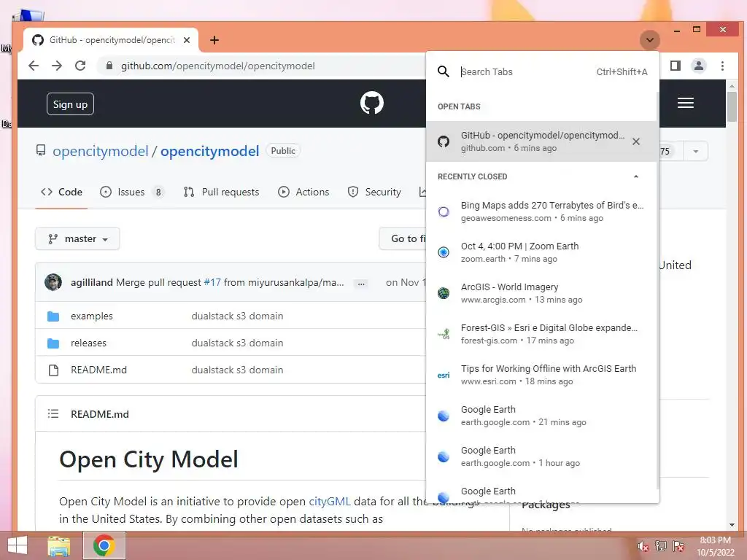747x560 pixels.
Task: Open the Windows Start button
Action: pos(18,545)
